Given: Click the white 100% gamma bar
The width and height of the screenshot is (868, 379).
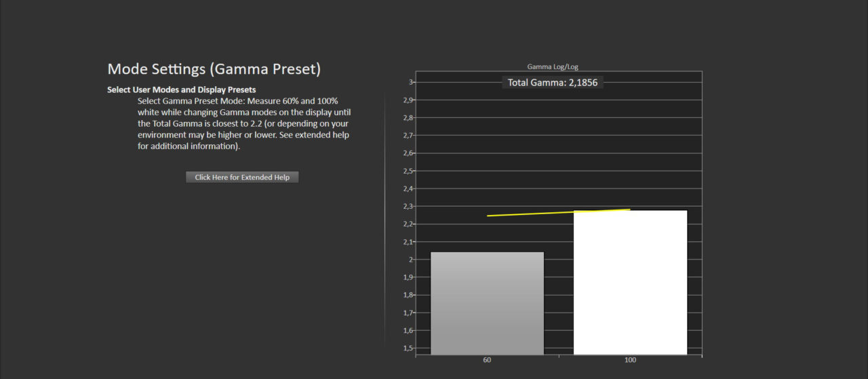Looking at the screenshot, I should coord(630,282).
